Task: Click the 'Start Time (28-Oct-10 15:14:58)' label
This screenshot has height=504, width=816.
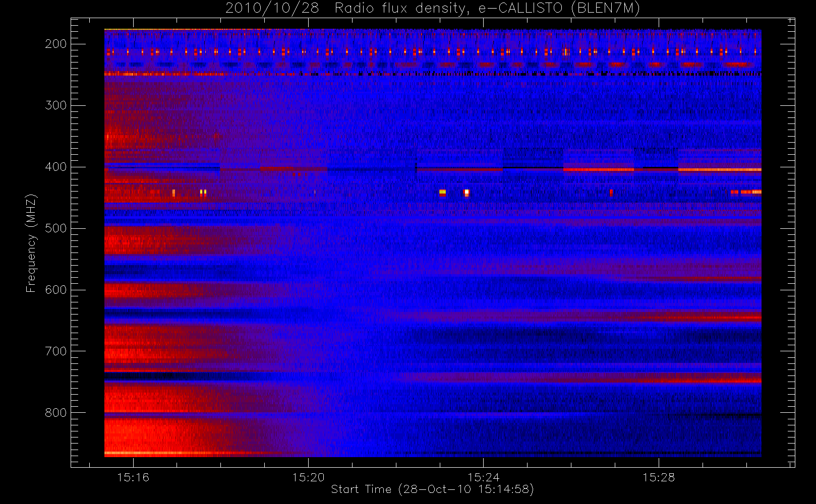Action: [432, 489]
